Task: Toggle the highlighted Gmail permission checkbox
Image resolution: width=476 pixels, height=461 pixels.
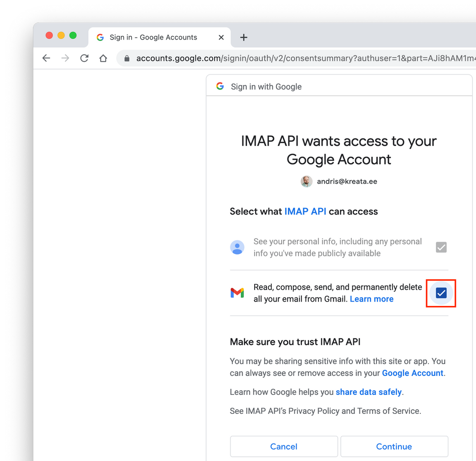Action: click(440, 293)
